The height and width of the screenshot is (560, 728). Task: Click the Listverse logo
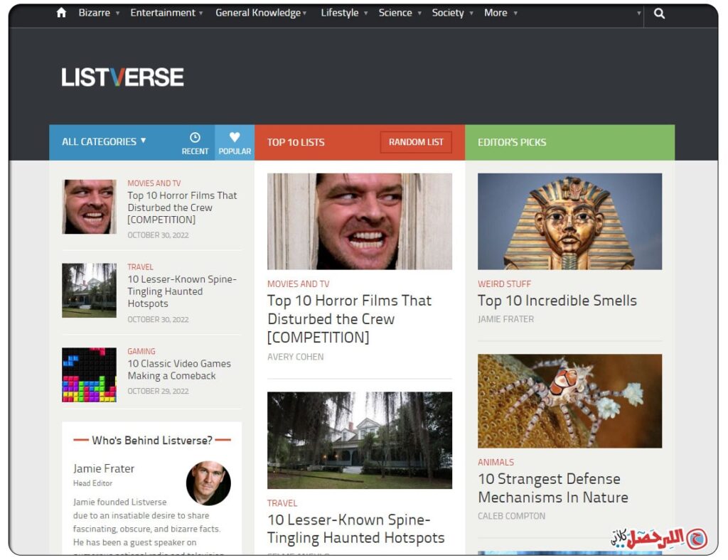pyautogui.click(x=122, y=77)
